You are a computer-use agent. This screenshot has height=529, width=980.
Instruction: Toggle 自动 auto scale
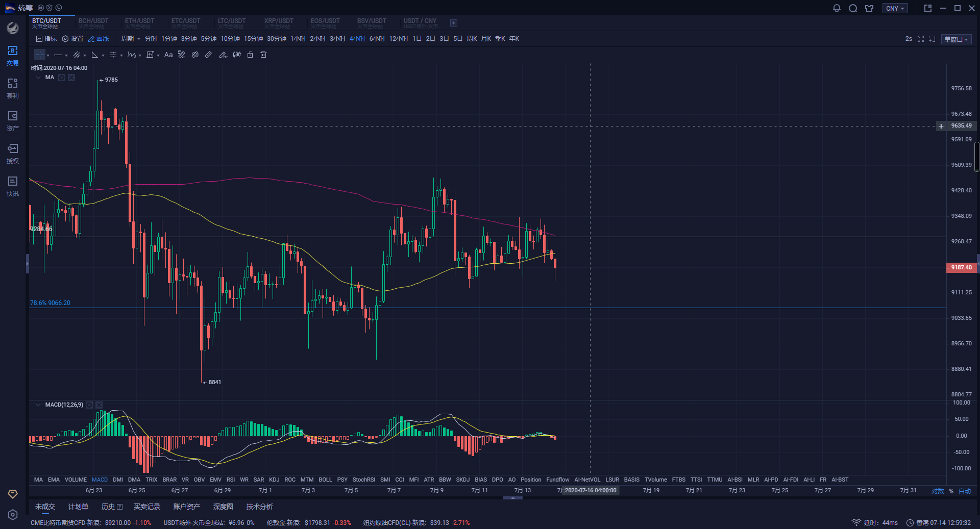point(965,491)
